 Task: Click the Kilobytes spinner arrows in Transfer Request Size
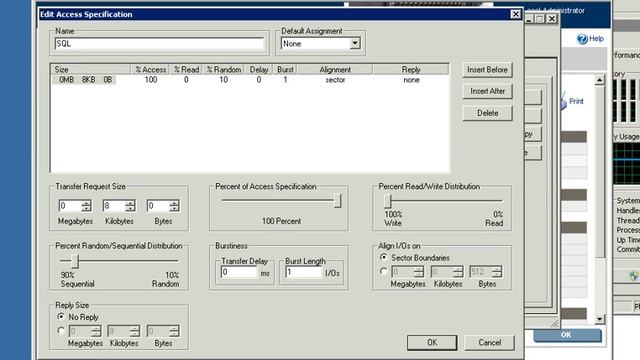point(130,206)
